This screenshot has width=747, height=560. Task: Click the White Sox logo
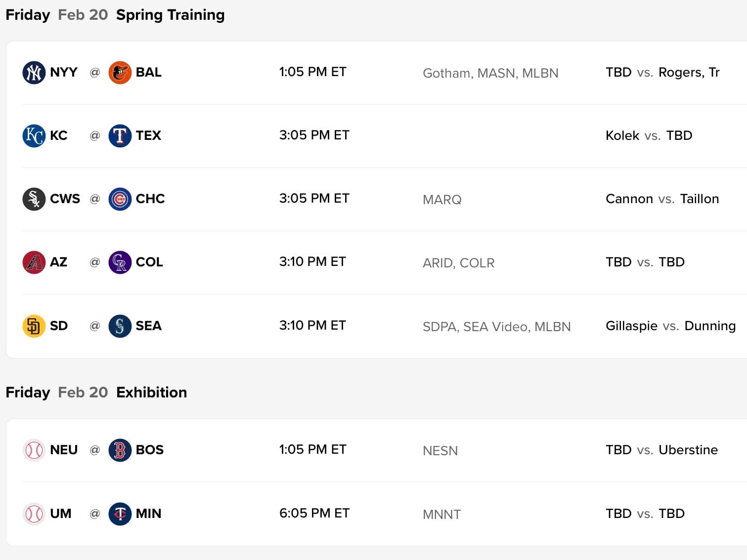[34, 199]
